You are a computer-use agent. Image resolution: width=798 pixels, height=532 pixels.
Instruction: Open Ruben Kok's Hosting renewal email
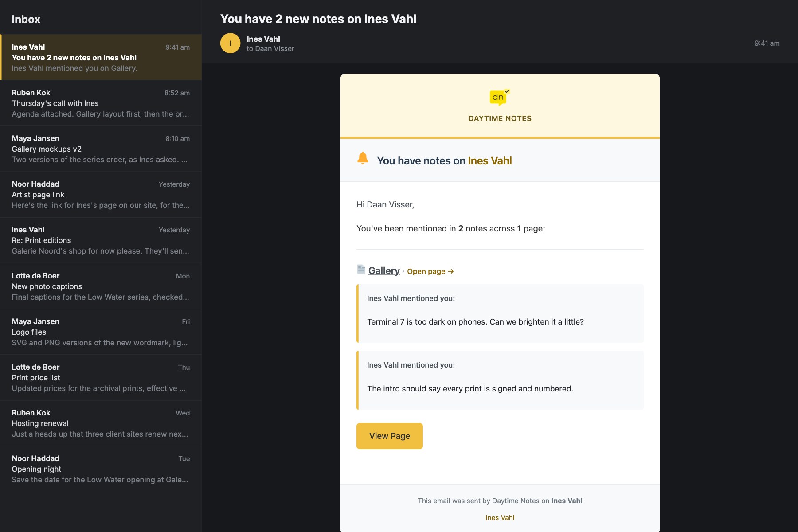101,423
